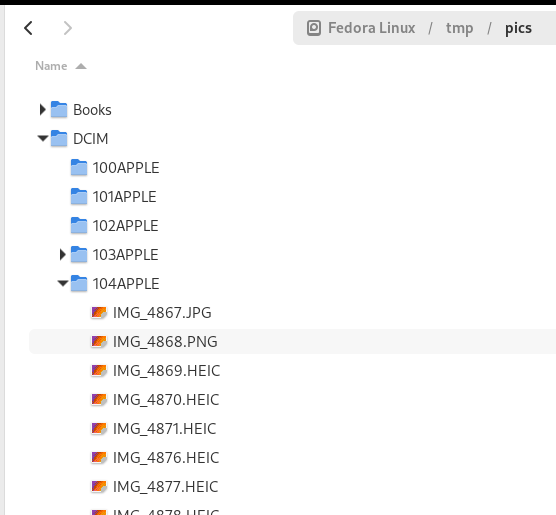Go to tmp in the path bar

pos(459,28)
